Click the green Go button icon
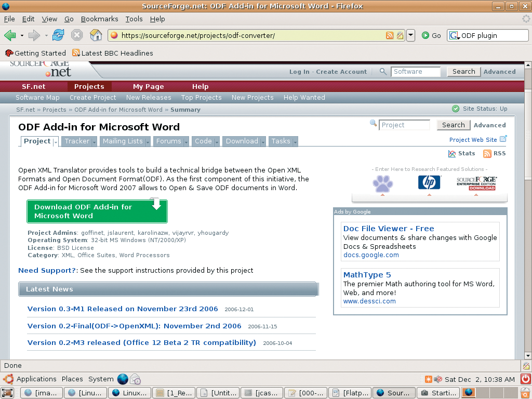The image size is (532, 399). [425, 35]
